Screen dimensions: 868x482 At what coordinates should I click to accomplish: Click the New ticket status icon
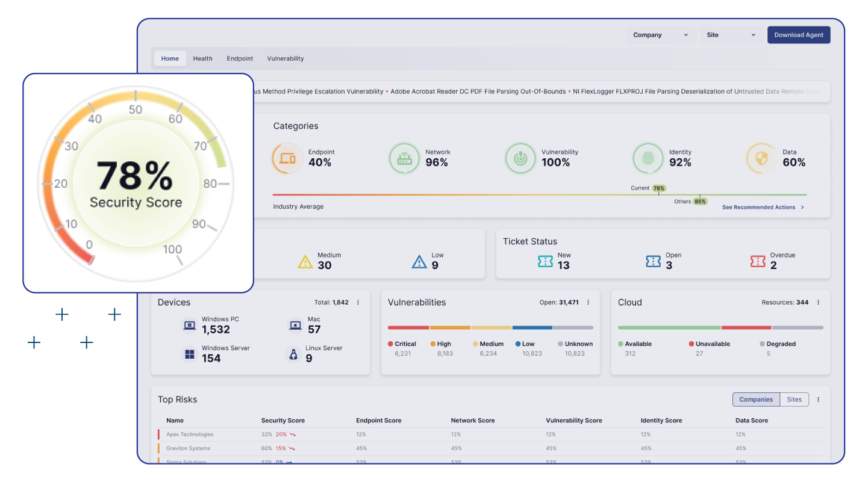click(545, 261)
